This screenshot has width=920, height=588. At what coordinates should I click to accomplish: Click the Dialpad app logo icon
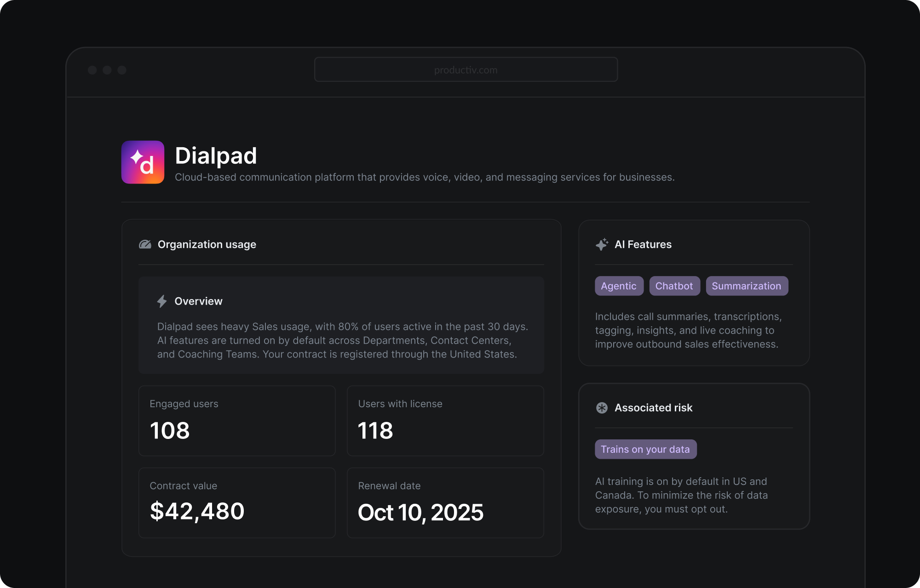(x=143, y=162)
